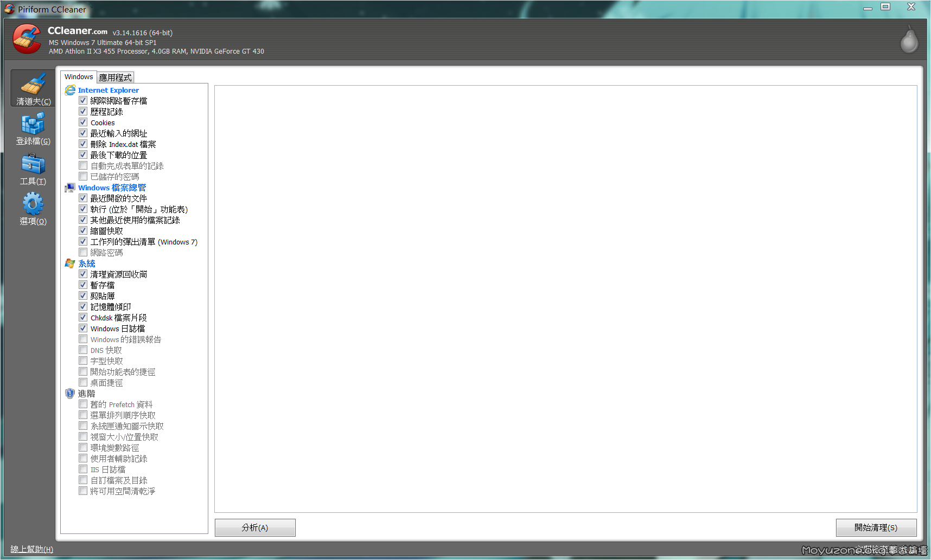Enable 將可用空間清乾淨 checkbox
Image resolution: width=931 pixels, height=560 pixels.
(x=83, y=491)
